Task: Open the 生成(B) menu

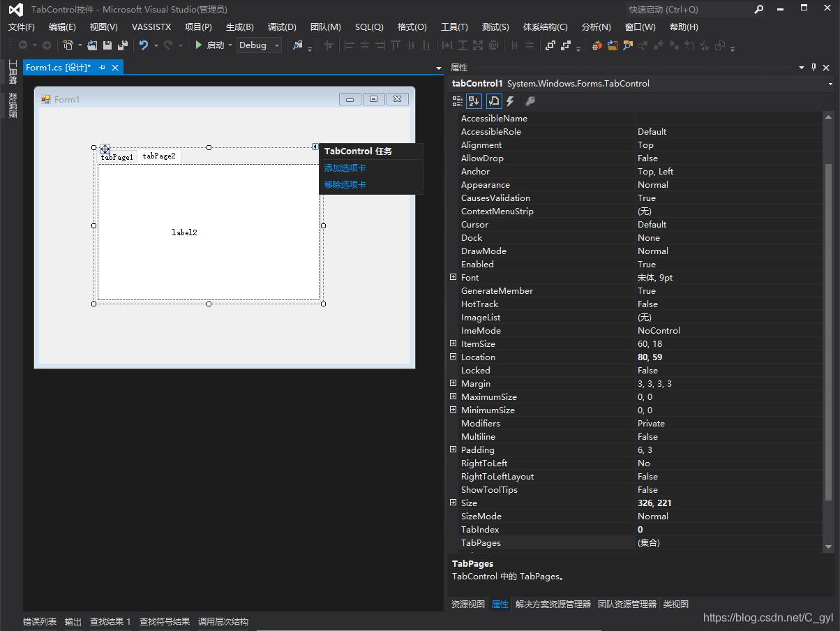Action: 239,27
